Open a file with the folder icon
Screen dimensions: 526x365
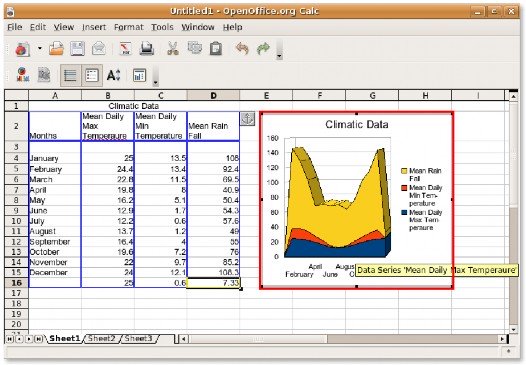[56, 49]
